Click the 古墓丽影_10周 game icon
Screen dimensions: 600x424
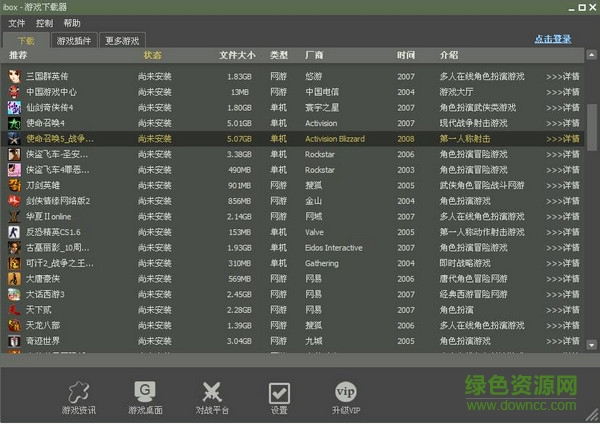coord(14,248)
